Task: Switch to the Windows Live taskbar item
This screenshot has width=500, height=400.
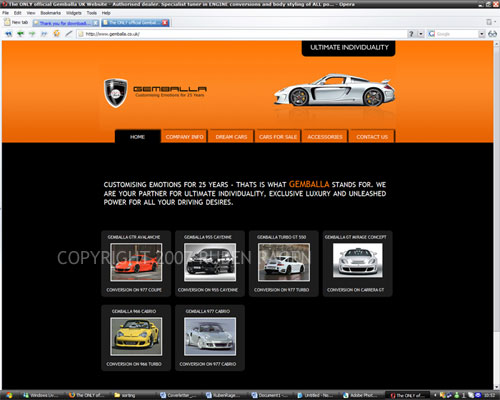Action: (41, 395)
